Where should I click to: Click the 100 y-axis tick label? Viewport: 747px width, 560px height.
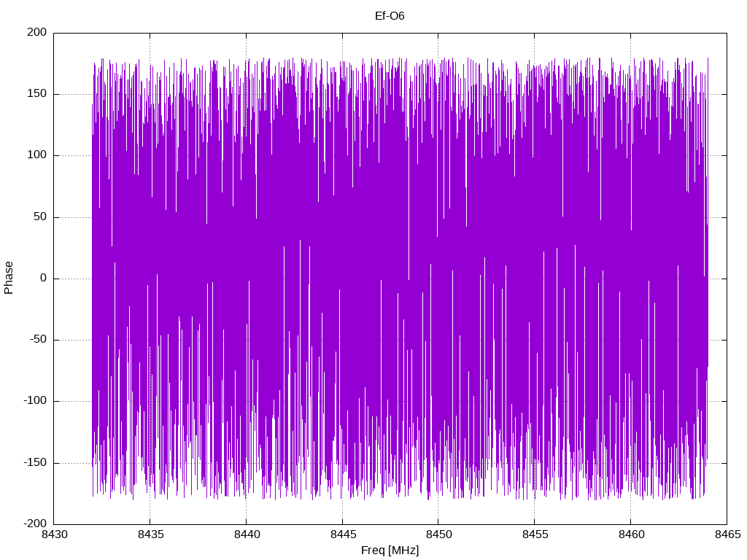click(38, 155)
